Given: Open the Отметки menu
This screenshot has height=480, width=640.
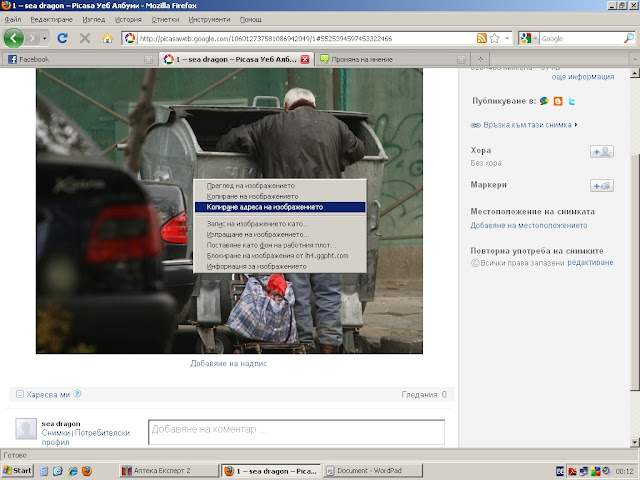Looking at the screenshot, I should point(165,19).
